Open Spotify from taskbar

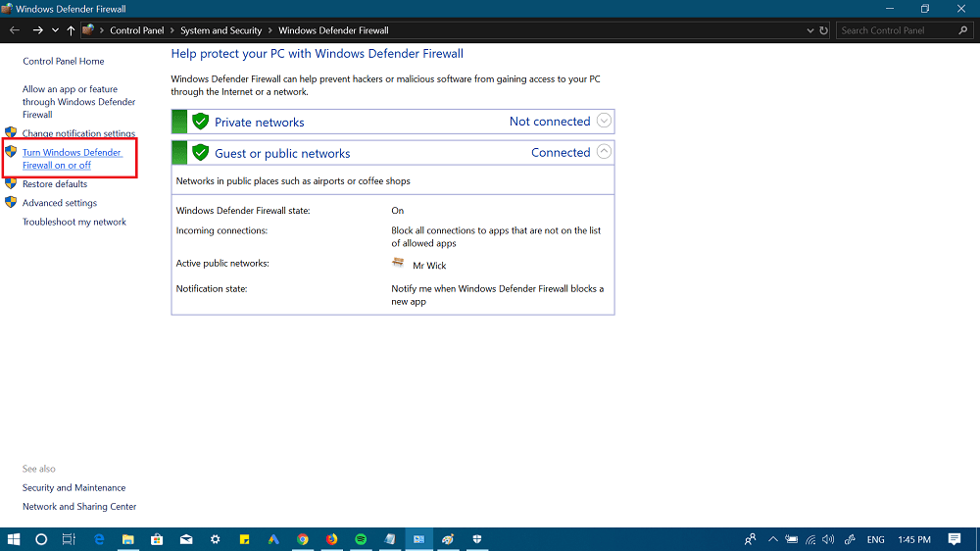(x=361, y=539)
